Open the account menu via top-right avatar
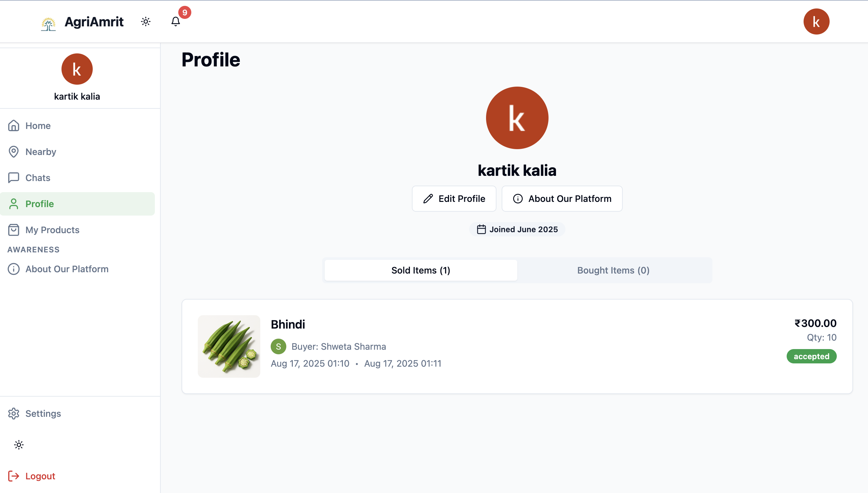The image size is (868, 493). coord(817,21)
